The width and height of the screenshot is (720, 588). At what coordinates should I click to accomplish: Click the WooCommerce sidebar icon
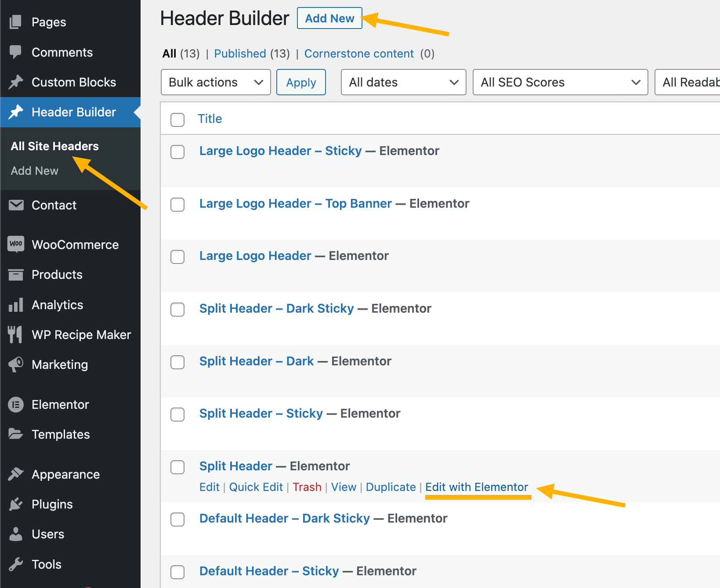point(16,245)
